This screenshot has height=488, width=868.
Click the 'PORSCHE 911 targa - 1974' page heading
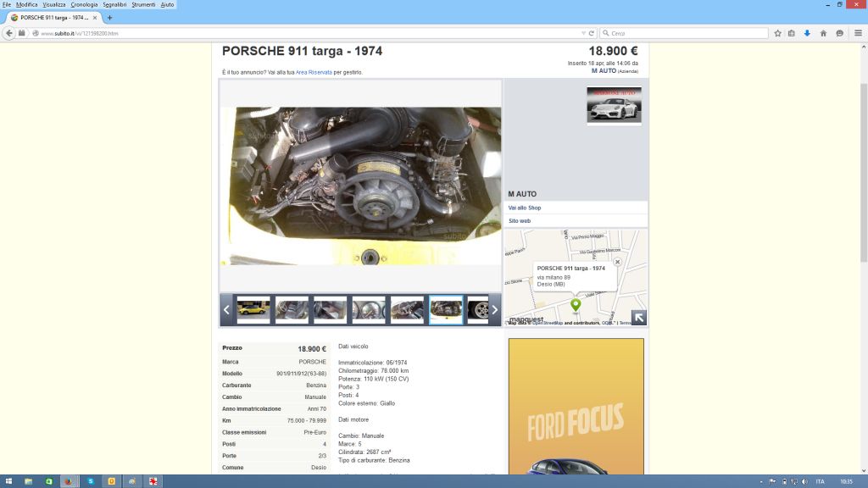coord(303,51)
